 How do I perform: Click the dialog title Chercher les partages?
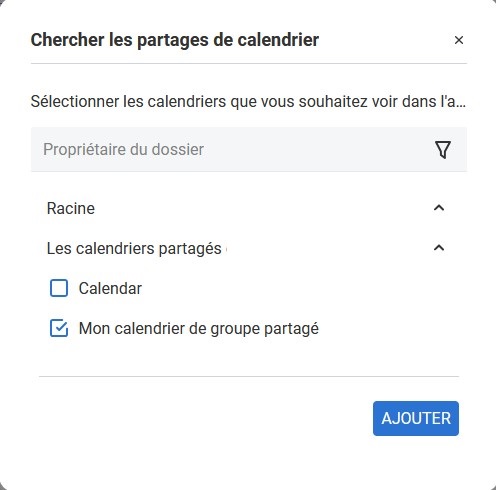point(175,40)
